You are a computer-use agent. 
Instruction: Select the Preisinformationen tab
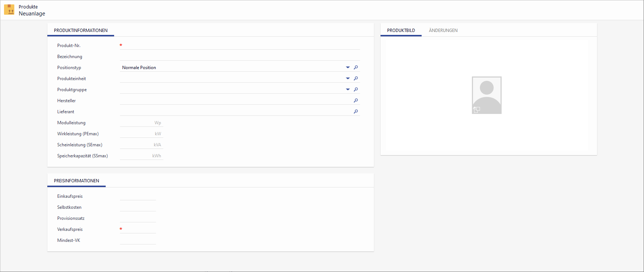76,181
